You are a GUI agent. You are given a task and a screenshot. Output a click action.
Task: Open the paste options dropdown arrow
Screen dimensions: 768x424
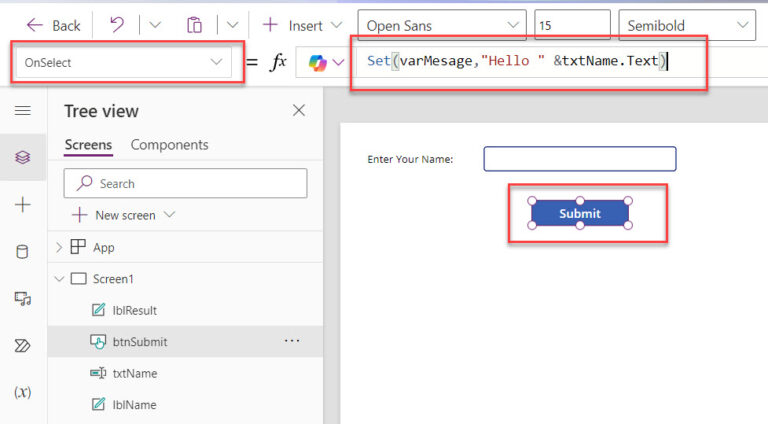pyautogui.click(x=232, y=25)
